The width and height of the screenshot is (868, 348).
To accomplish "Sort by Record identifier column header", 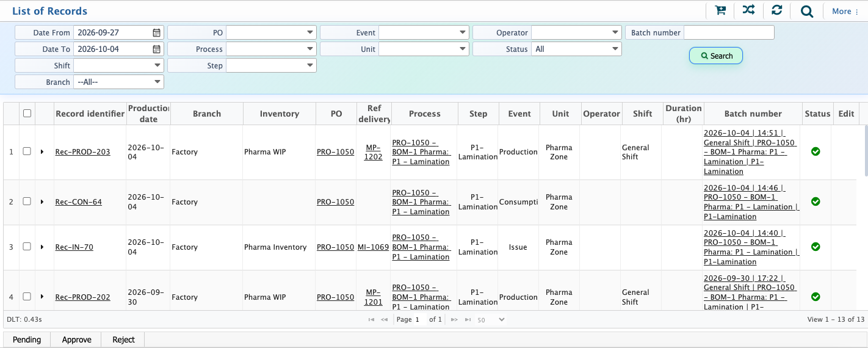I will pyautogui.click(x=90, y=114).
